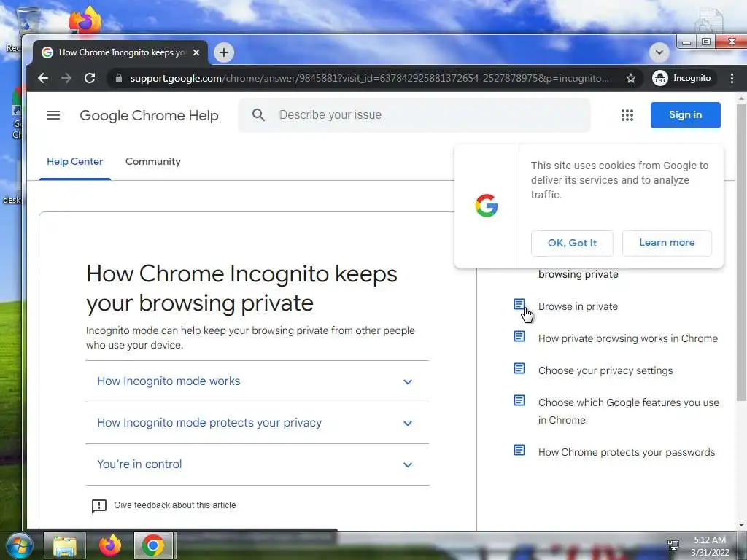
Task: Click chevron beside How Incognito mode works
Action: tap(407, 382)
